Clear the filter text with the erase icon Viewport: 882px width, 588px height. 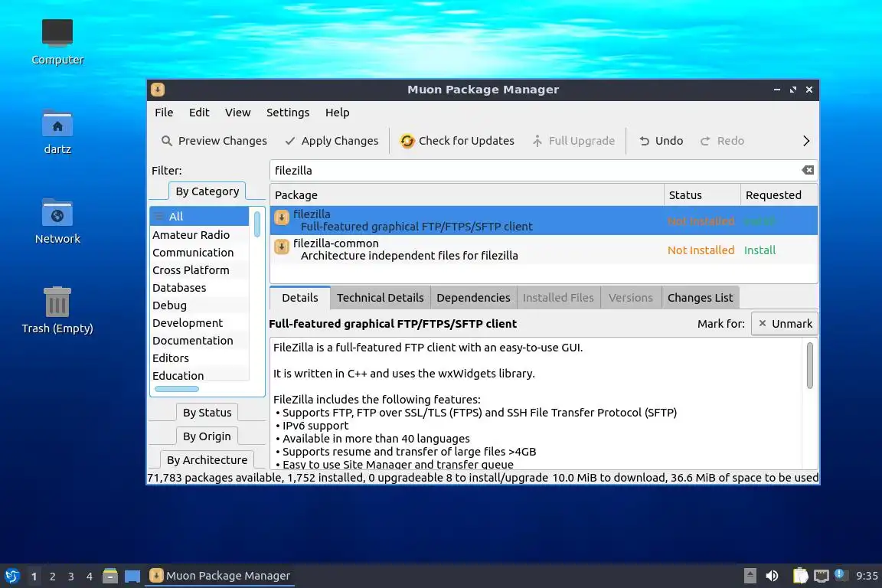coord(808,170)
